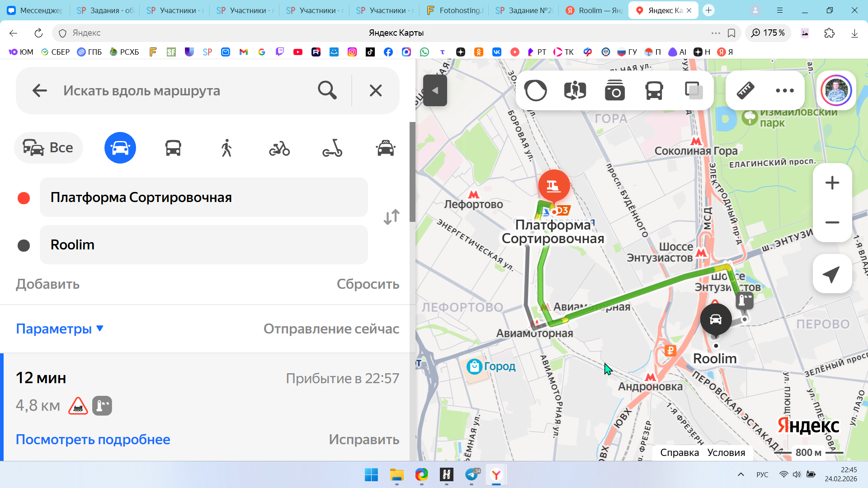The width and height of the screenshot is (868, 488).
Task: Open the three-dots more menu on map
Action: pos(784,90)
